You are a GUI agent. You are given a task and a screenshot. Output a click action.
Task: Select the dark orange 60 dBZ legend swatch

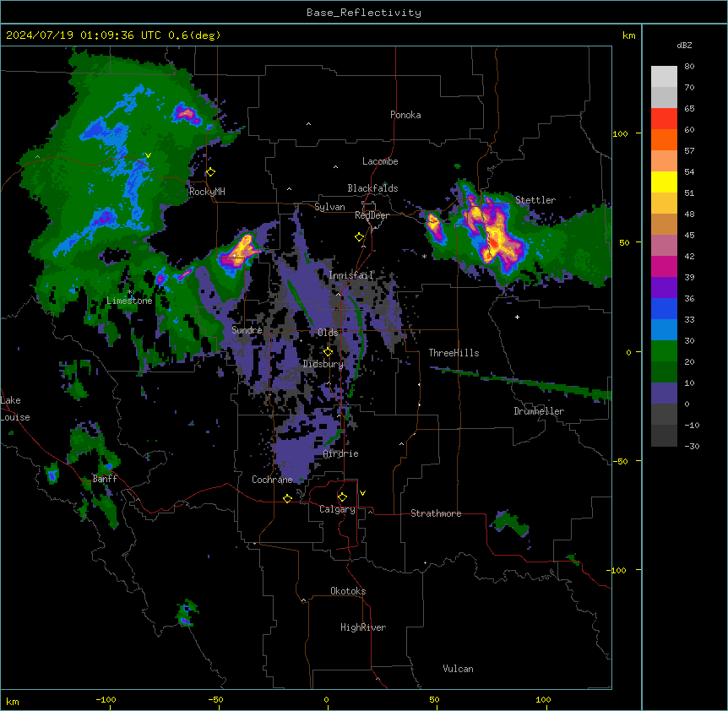(664, 139)
